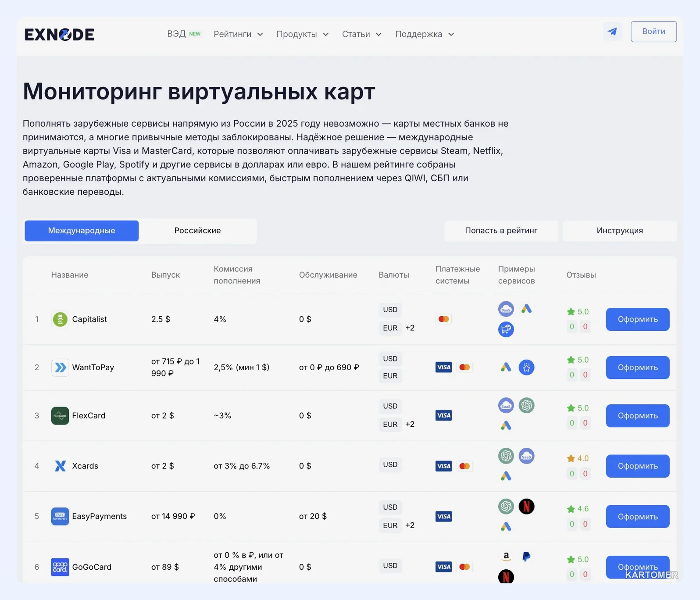Click ChatGPT icon in Xcards row
Viewport: 700px width, 600px height.
[506, 456]
